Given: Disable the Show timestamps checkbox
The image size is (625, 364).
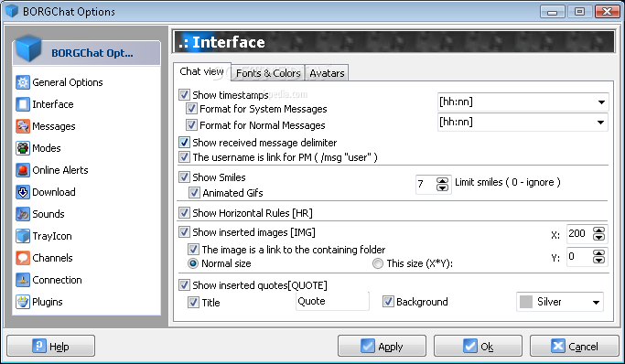Looking at the screenshot, I should pos(184,95).
